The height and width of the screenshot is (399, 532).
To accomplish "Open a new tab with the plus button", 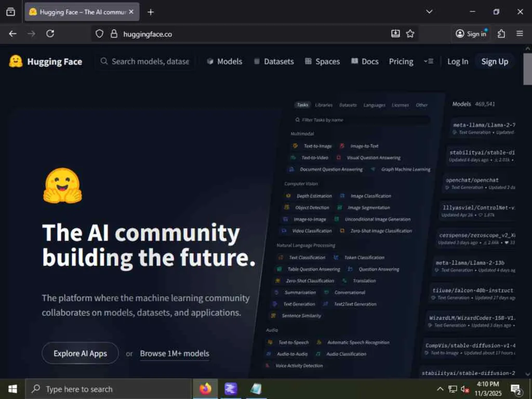I will point(151,12).
